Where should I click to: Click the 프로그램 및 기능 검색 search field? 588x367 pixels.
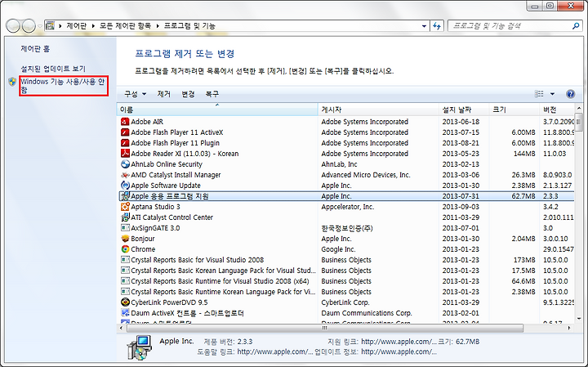(510, 26)
